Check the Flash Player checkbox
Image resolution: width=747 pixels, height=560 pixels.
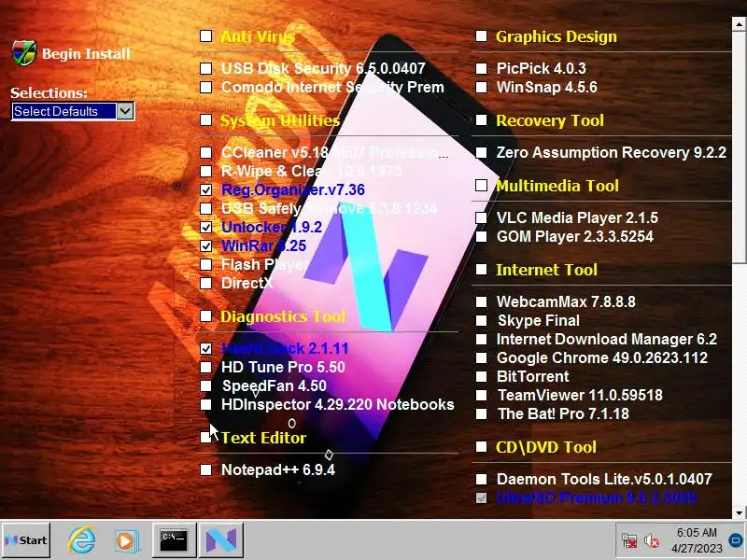(205, 264)
